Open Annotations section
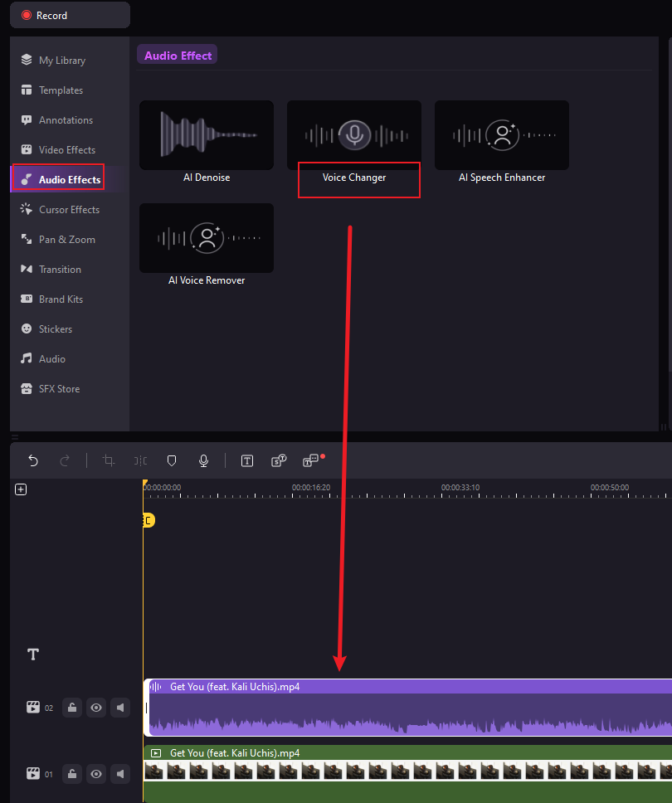The width and height of the screenshot is (672, 803). tap(66, 119)
